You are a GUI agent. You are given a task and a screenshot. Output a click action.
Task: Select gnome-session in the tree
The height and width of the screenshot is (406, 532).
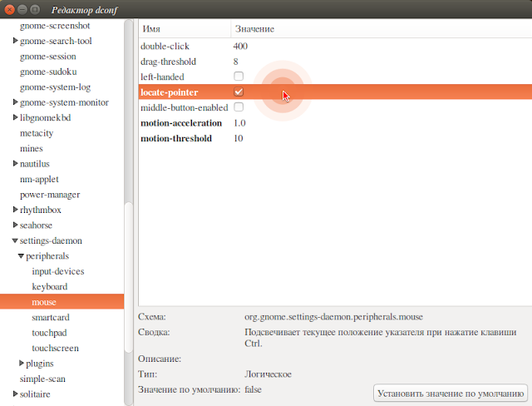48,57
